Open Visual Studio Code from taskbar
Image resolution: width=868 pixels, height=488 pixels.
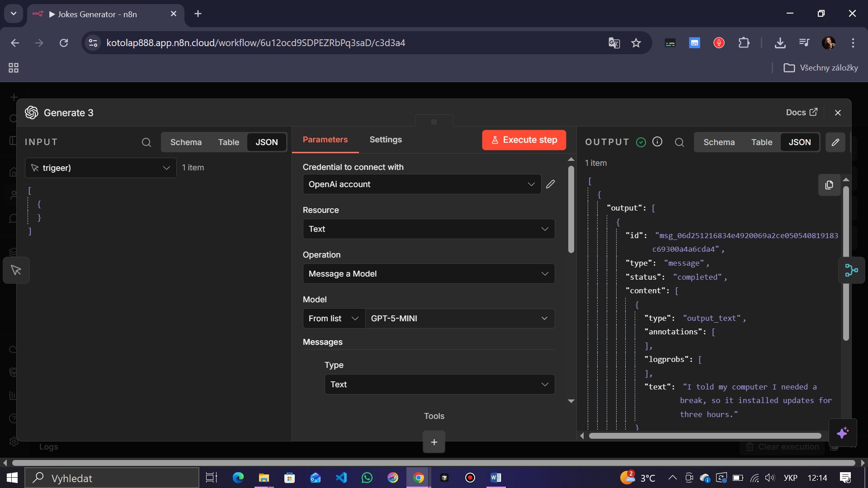(341, 478)
